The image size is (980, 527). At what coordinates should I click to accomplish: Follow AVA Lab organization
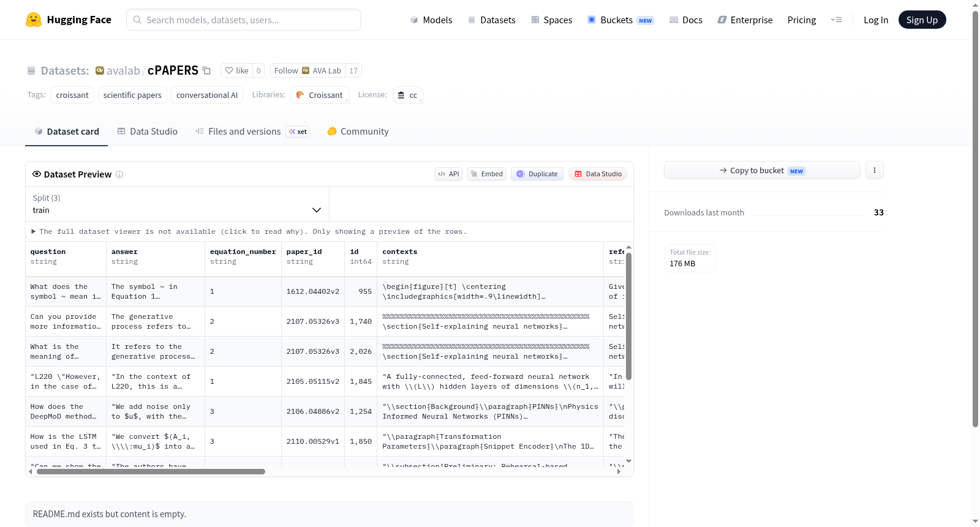click(307, 70)
